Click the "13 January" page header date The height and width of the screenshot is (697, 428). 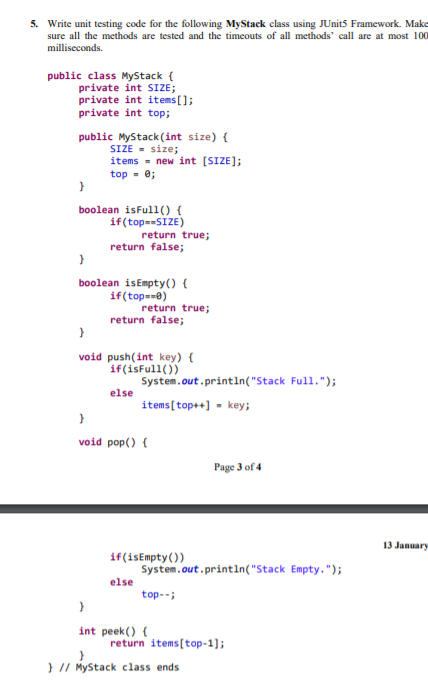405,545
